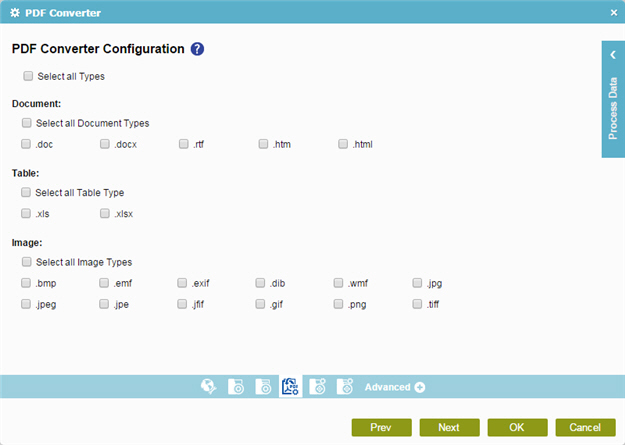Screen dimensions: 625x445
Task: Enable the .png checkbox
Action: click(338, 304)
